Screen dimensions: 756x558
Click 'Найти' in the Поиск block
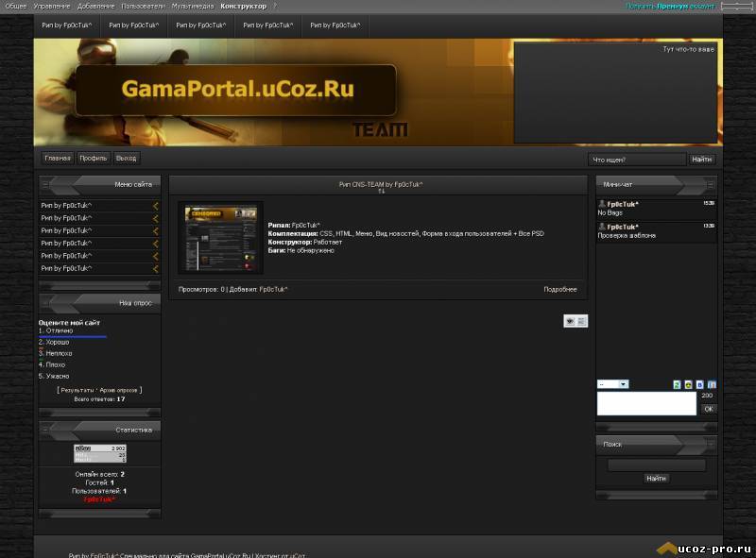656,479
